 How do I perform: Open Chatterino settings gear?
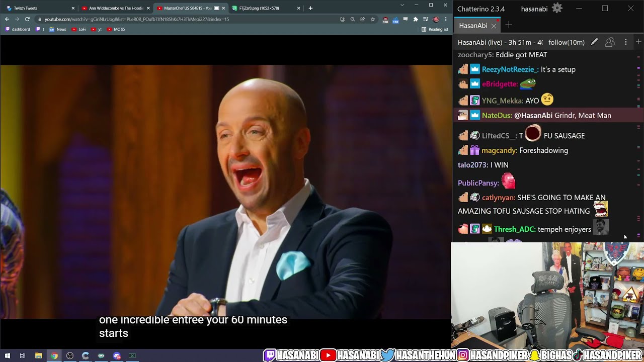point(557,9)
